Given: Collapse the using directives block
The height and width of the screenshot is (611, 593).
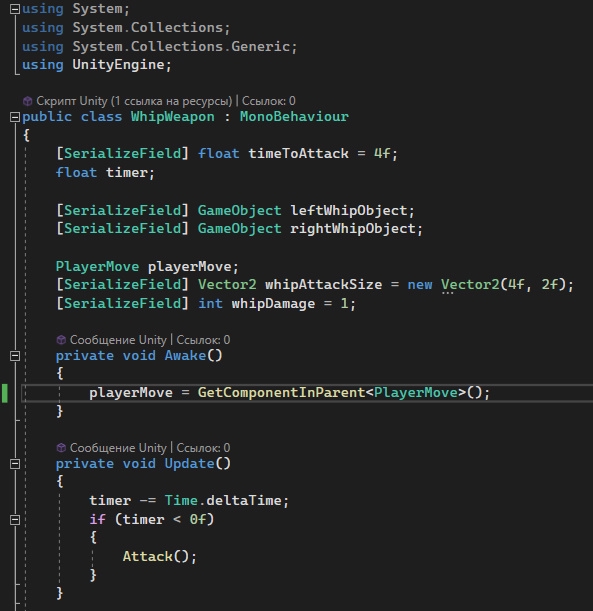Looking at the screenshot, I should (15, 9).
